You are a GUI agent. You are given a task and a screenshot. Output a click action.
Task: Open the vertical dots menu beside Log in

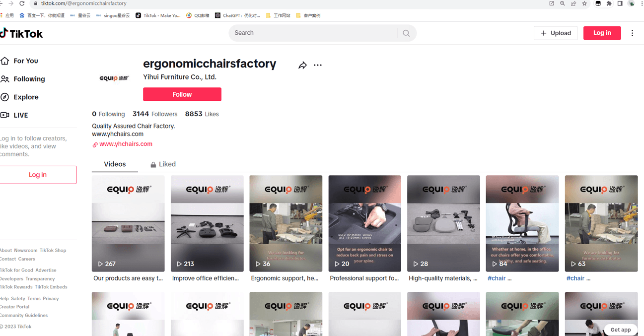click(x=632, y=33)
